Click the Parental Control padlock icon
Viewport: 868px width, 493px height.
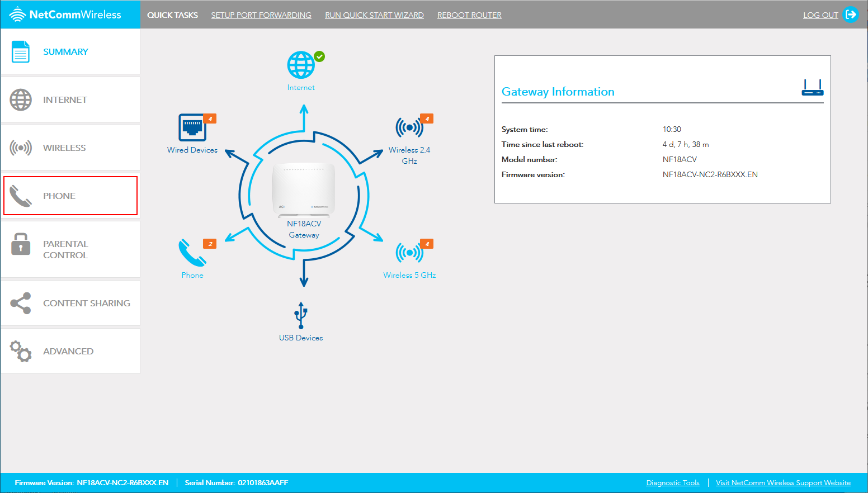pyautogui.click(x=21, y=244)
